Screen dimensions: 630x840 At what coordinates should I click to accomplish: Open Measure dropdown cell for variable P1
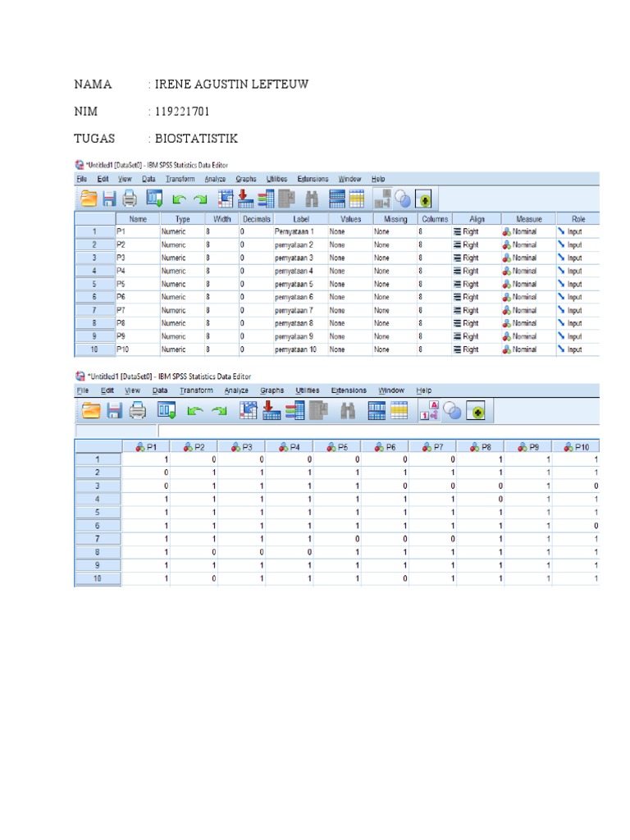coord(528,231)
